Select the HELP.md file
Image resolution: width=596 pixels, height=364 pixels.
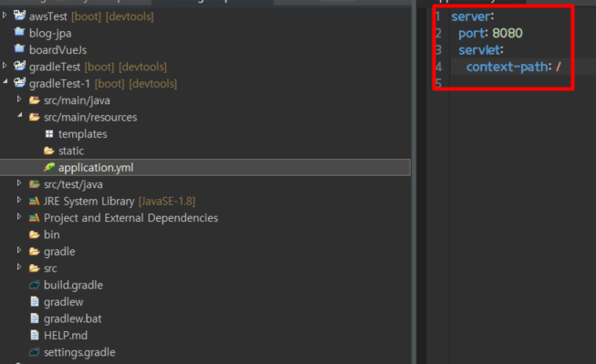66,336
